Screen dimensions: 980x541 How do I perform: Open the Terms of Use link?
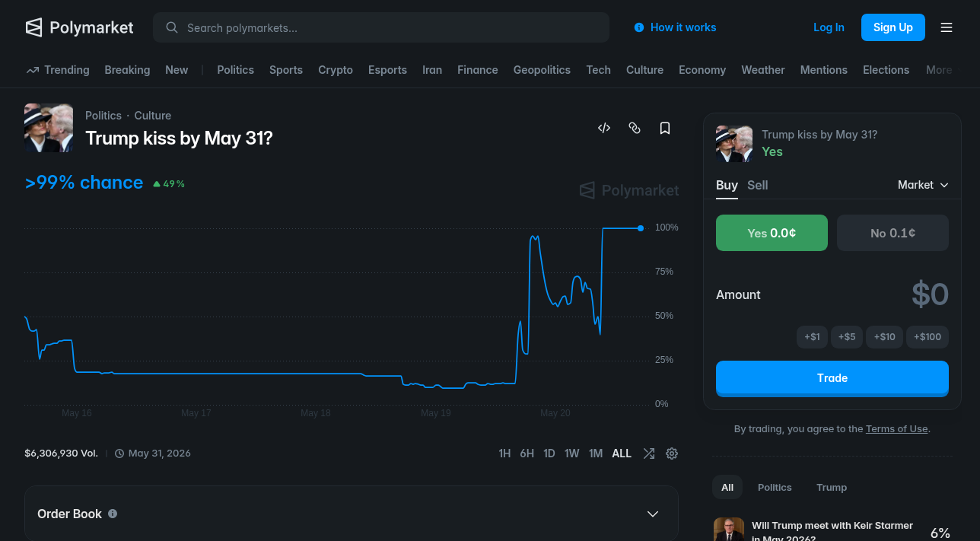click(x=897, y=429)
